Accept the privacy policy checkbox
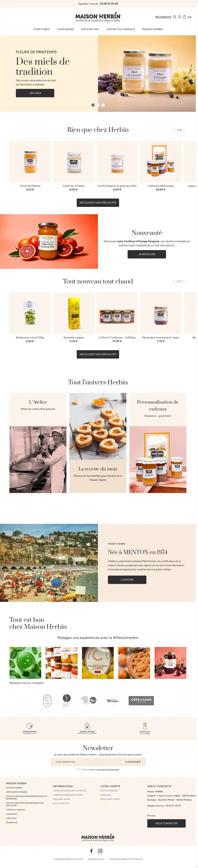198x868 pixels. (78, 769)
